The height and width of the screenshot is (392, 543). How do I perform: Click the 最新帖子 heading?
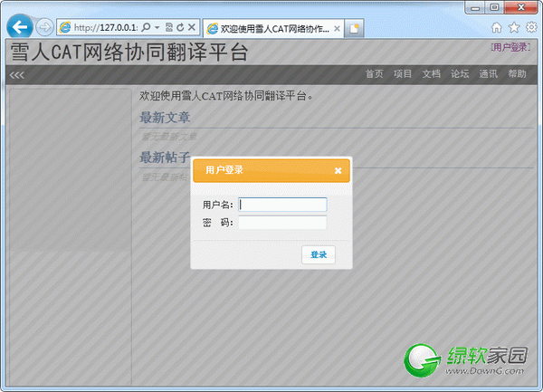tap(165, 158)
